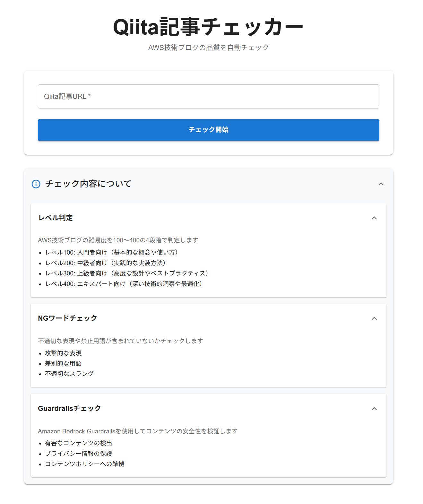Click the subtitle AWS技術ブログの品質を自動チェック
Screen dimensions: 423x504
pos(208,48)
